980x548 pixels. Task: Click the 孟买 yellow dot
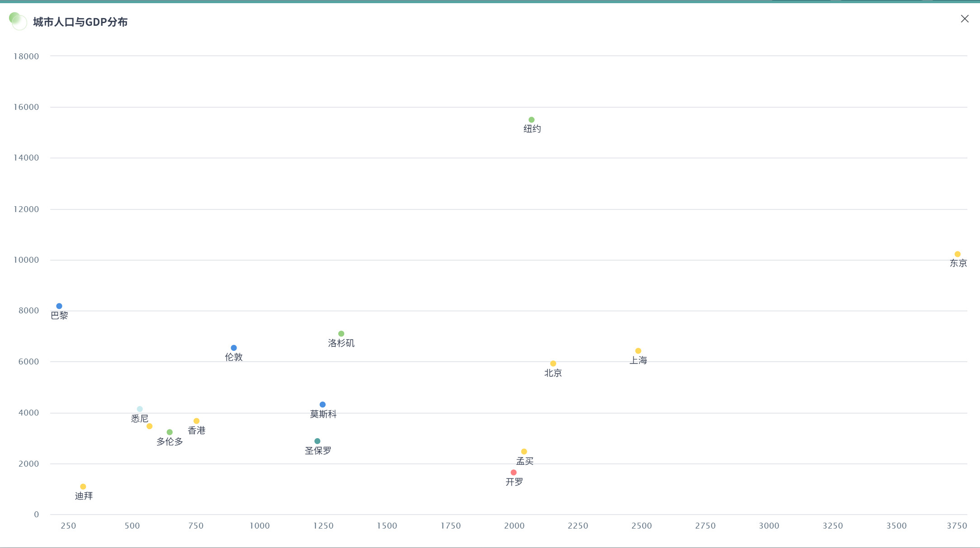524,452
